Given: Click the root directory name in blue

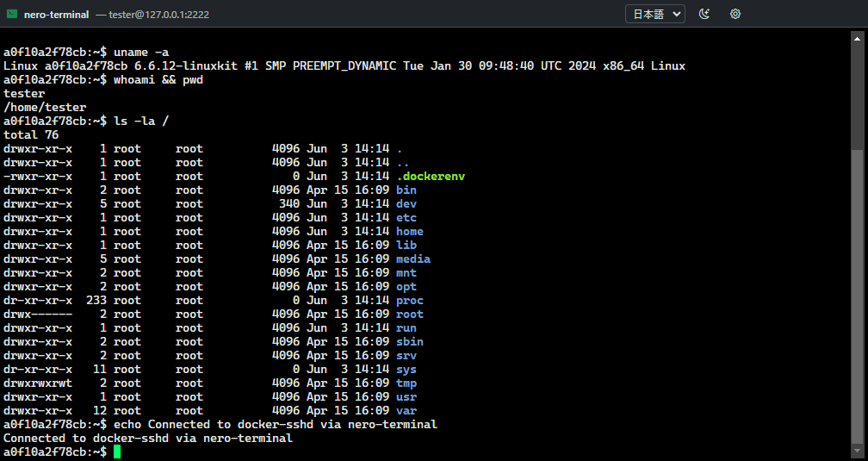Looking at the screenshot, I should click(x=410, y=315).
